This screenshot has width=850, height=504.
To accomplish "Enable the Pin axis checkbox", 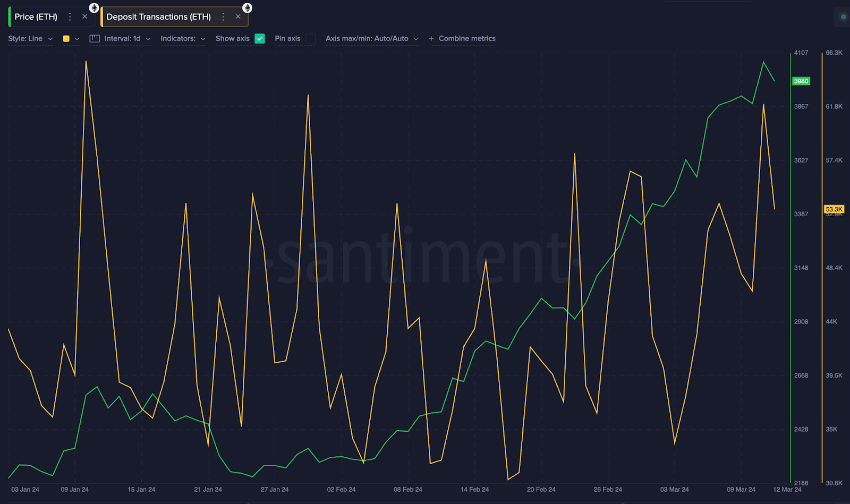I will tap(311, 38).
